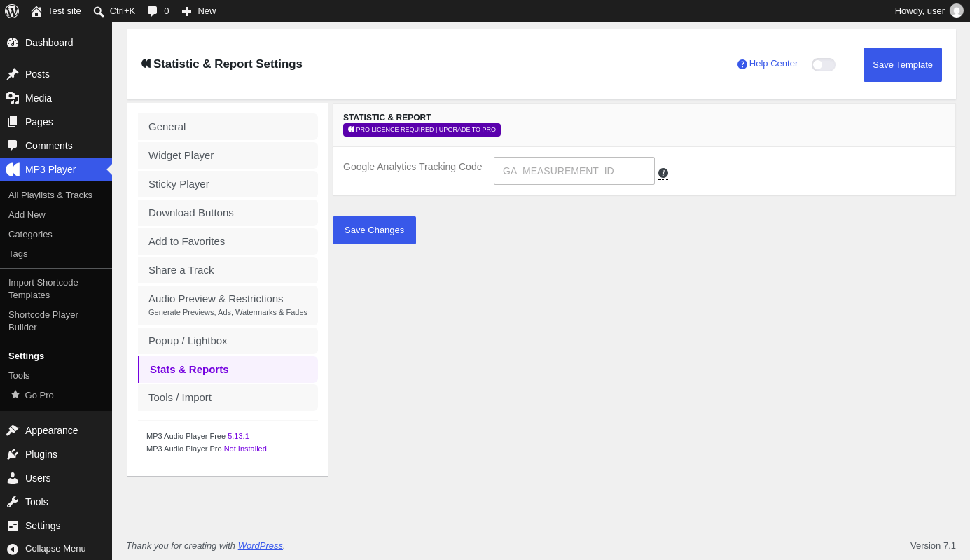The height and width of the screenshot is (560, 970).
Task: Click the Appearance paintbrush icon
Action: 13,430
